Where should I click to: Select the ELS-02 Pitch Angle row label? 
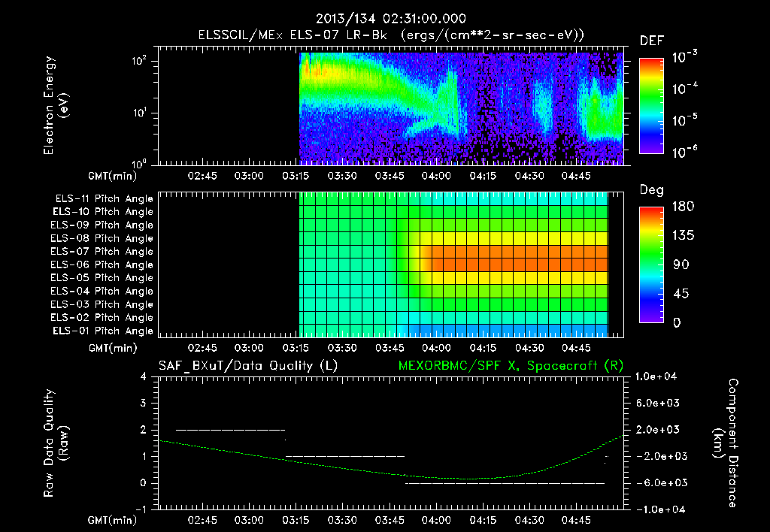click(102, 318)
